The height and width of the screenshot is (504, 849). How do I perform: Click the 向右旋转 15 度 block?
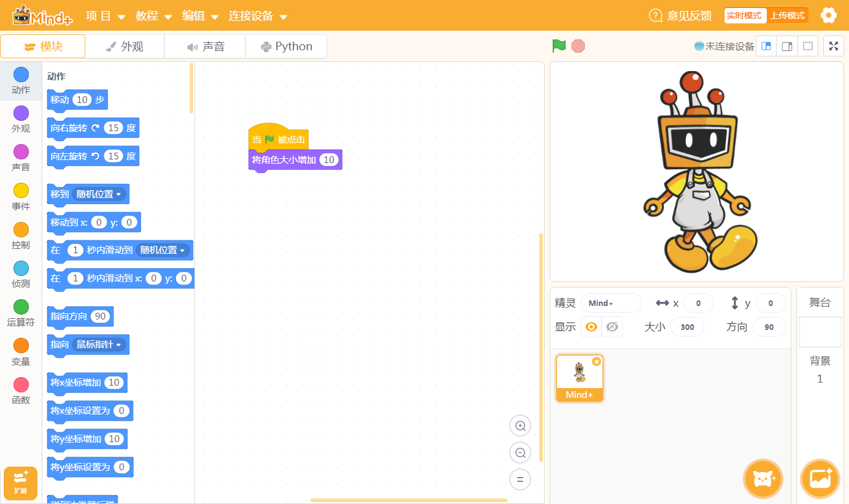pos(93,128)
